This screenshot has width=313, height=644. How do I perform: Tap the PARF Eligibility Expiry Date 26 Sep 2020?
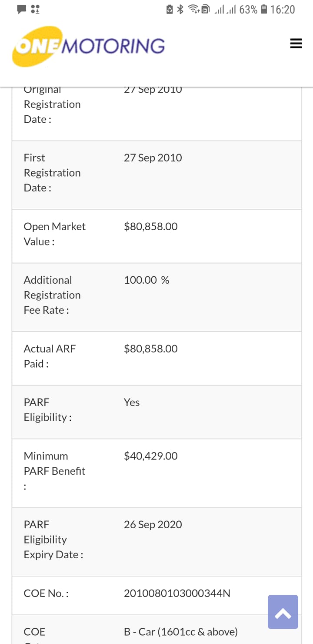coord(153,524)
